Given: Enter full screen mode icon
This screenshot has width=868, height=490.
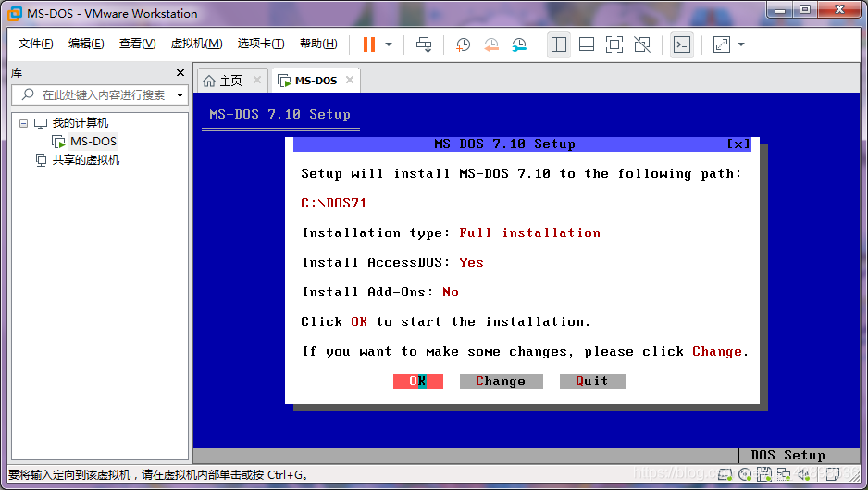Looking at the screenshot, I should click(614, 44).
